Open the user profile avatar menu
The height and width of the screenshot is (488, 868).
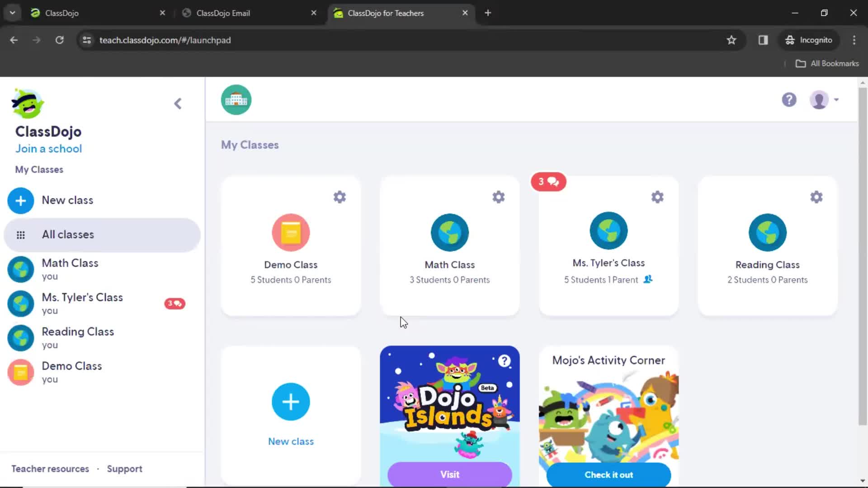pos(824,100)
